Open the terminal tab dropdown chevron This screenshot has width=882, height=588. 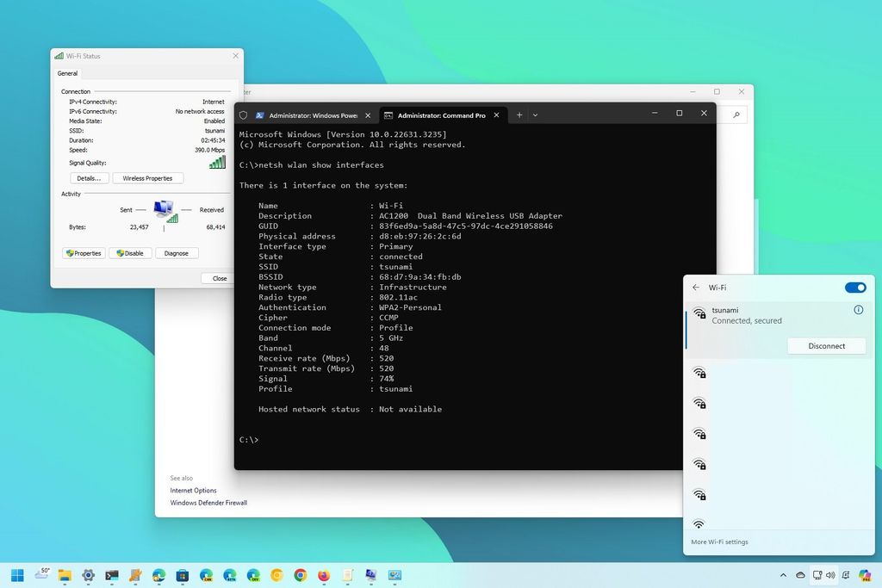(x=536, y=115)
